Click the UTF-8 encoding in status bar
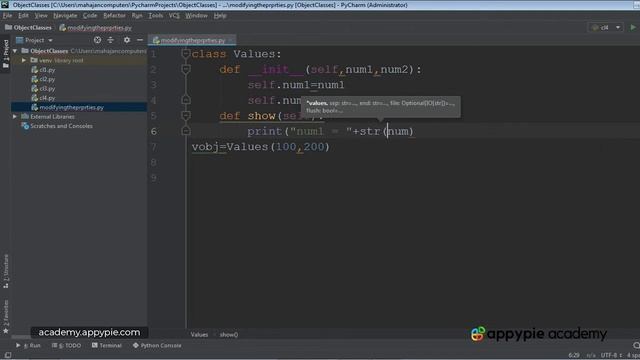 pos(610,356)
